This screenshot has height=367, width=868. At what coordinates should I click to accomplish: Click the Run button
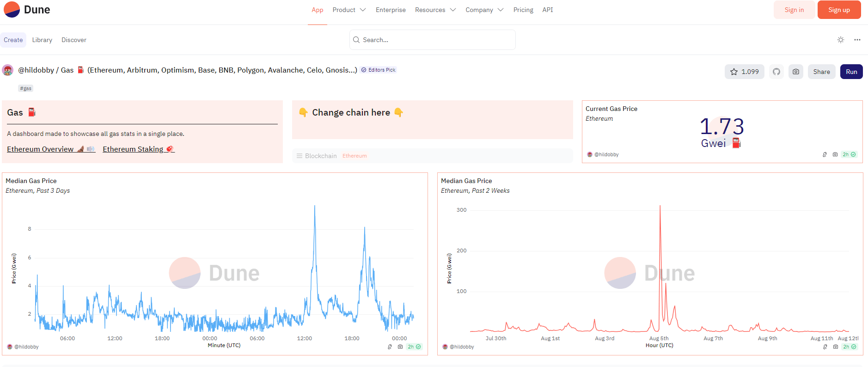851,72
